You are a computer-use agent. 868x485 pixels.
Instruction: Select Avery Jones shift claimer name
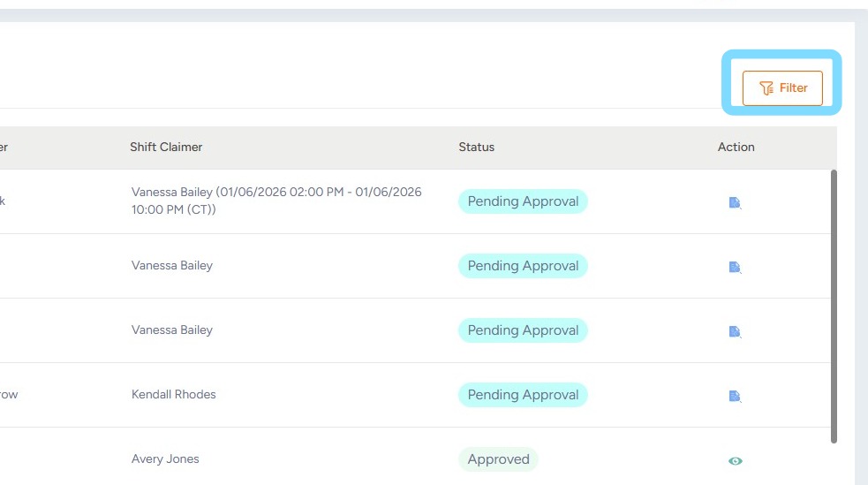pos(165,458)
